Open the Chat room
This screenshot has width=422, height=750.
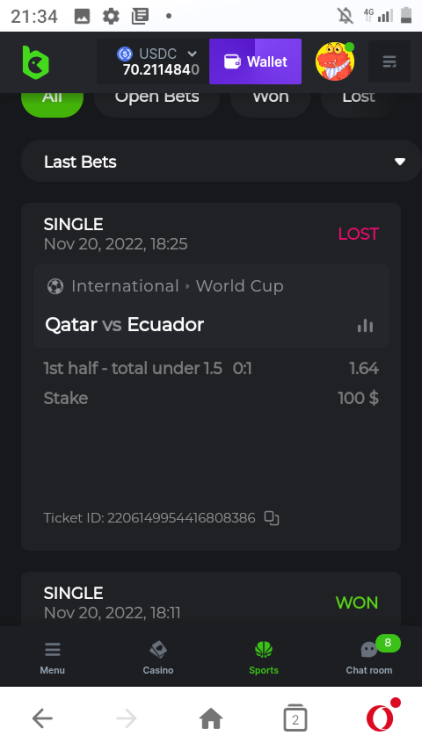click(369, 658)
